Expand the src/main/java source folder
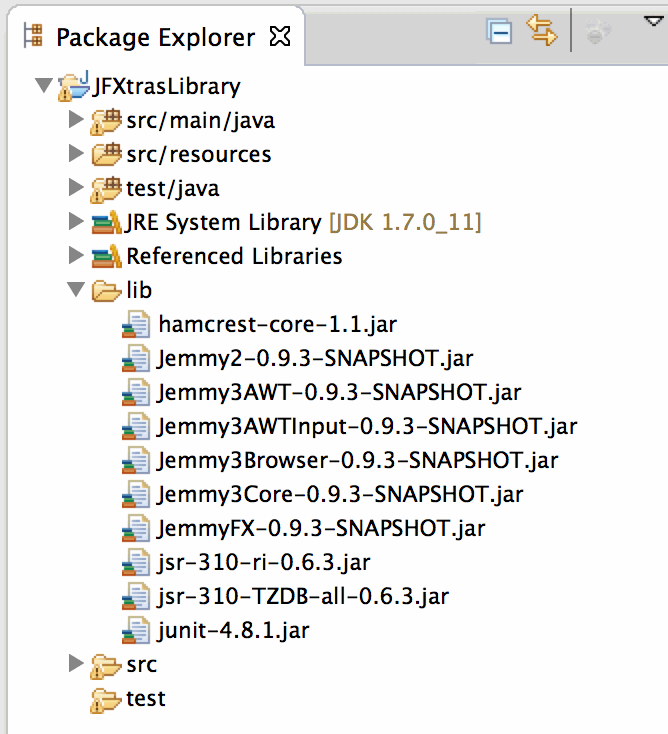Image resolution: width=668 pixels, height=734 pixels. (75, 121)
